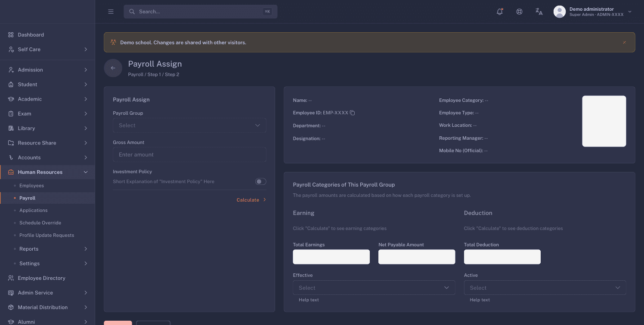This screenshot has width=644, height=325.
Task: Expand the Reports submenu
Action: coord(47,249)
